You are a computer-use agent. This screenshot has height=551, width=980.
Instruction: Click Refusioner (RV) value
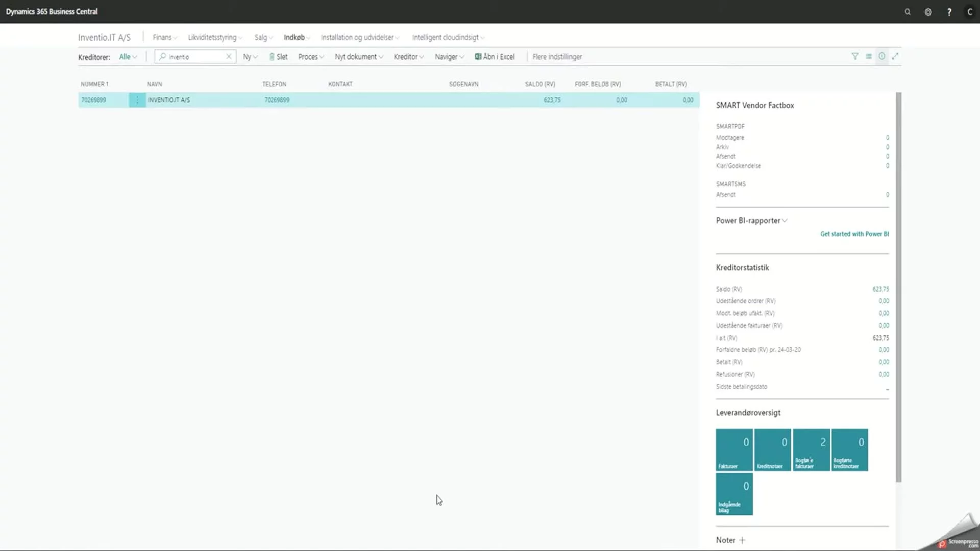pos(884,374)
